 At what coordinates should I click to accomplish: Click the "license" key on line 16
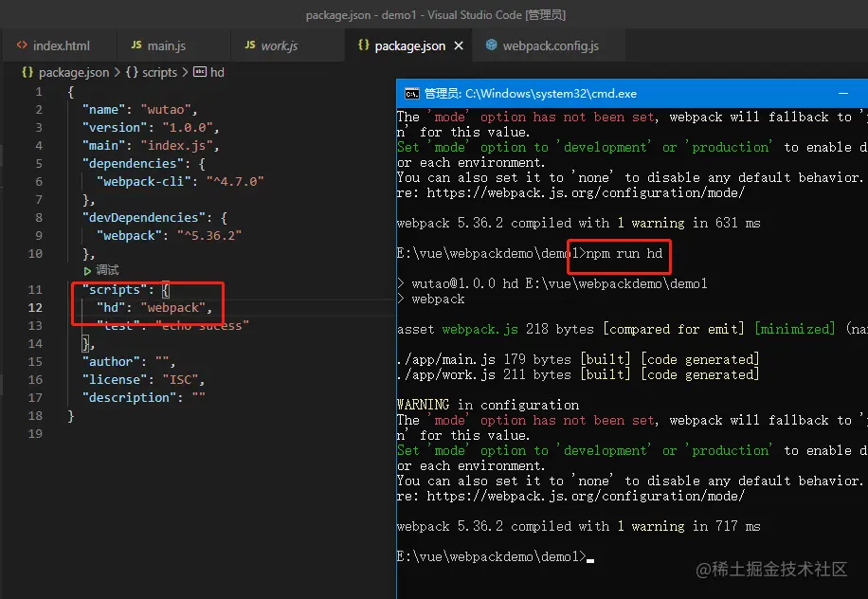115,380
